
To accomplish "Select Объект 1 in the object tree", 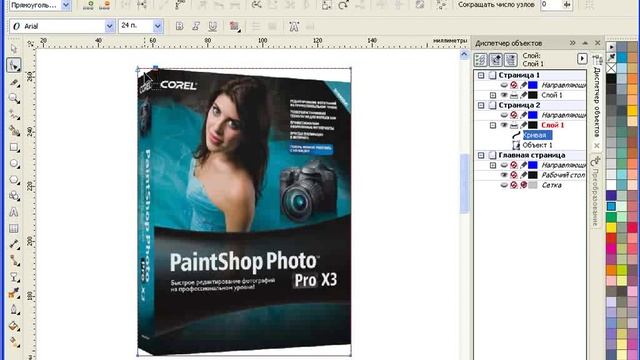I will [538, 145].
